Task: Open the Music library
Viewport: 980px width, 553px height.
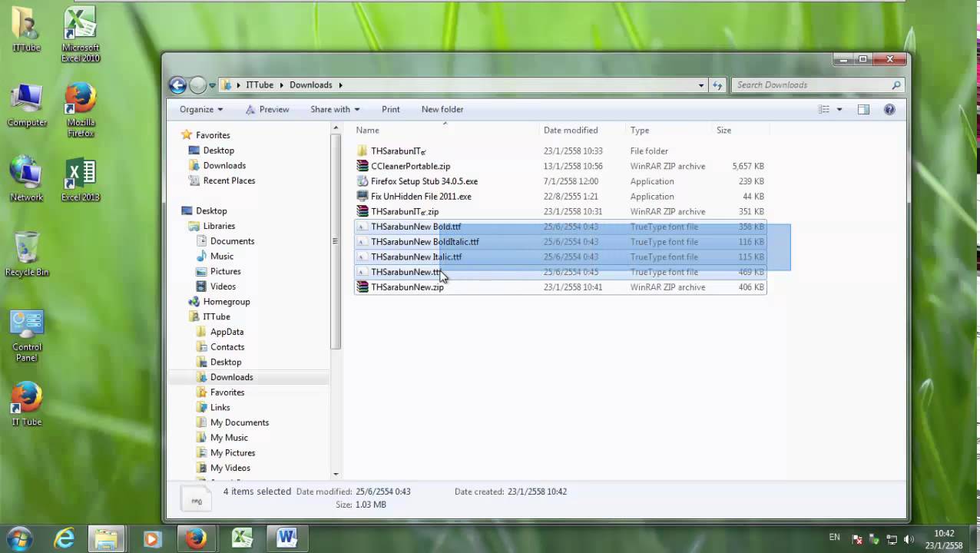Action: point(222,257)
